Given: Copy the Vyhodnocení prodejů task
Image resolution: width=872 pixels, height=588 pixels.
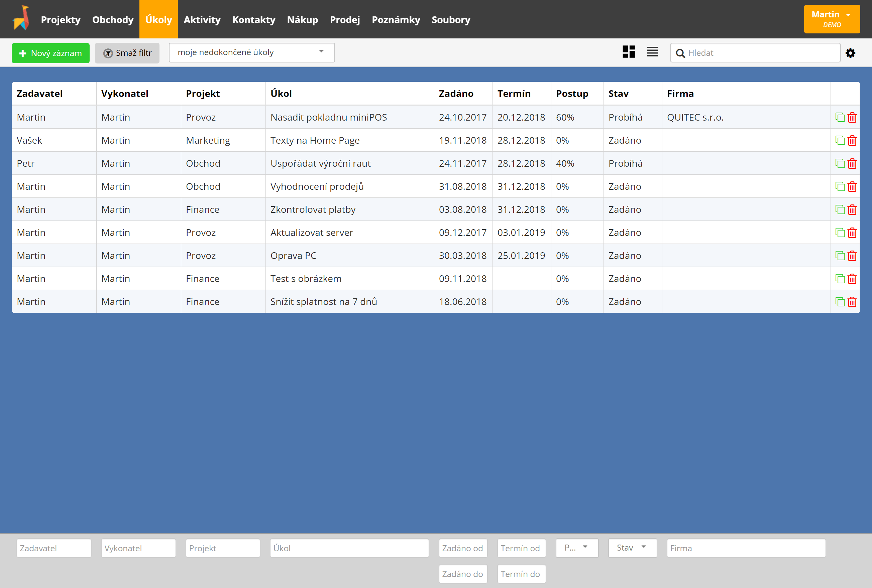Looking at the screenshot, I should tap(840, 186).
